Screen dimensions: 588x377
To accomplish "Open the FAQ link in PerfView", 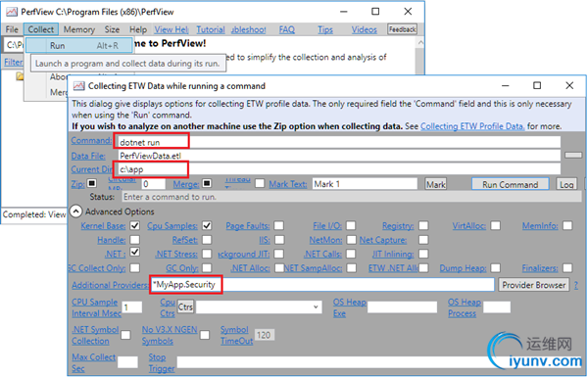I will tap(287, 29).
